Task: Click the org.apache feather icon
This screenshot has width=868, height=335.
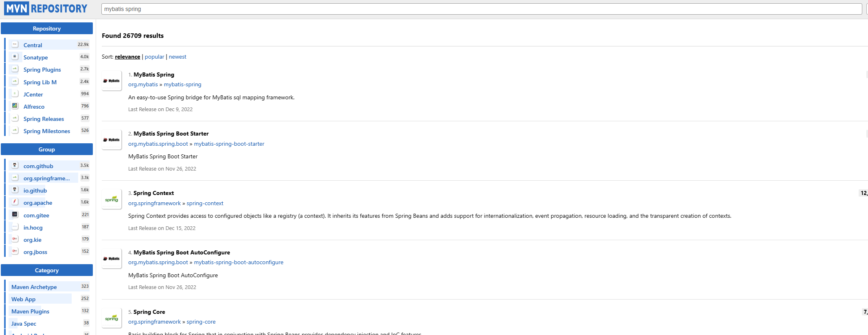Action: click(15, 202)
